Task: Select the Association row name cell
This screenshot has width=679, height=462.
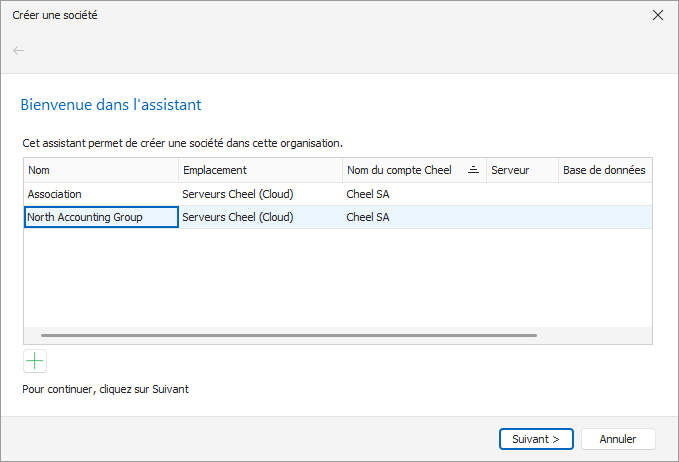Action: pyautogui.click(x=101, y=194)
